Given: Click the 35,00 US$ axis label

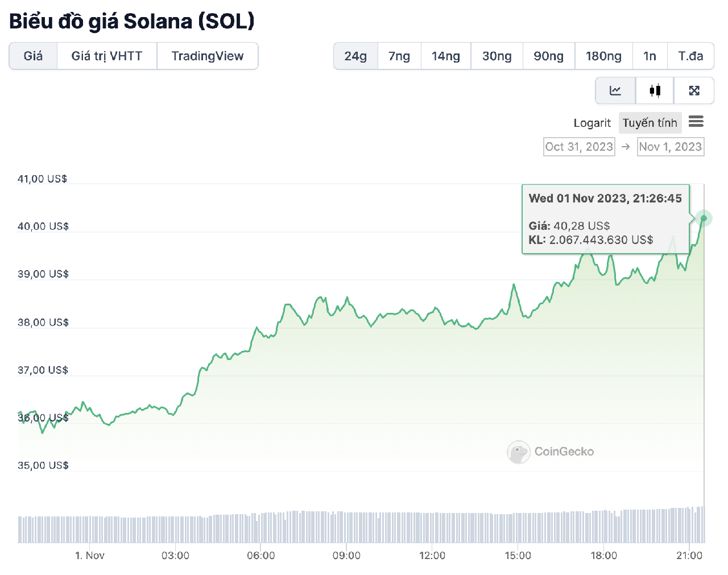Looking at the screenshot, I should [43, 465].
